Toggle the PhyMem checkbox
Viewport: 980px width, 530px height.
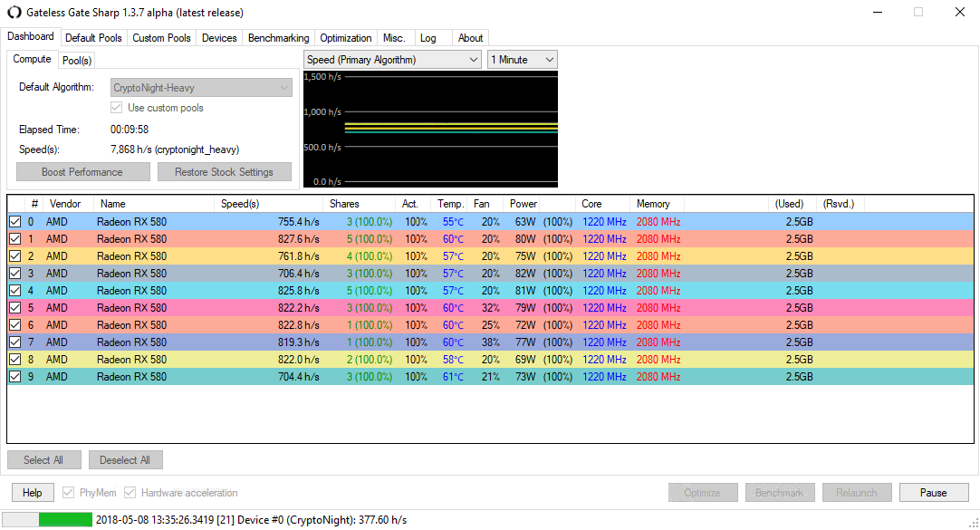click(69, 493)
